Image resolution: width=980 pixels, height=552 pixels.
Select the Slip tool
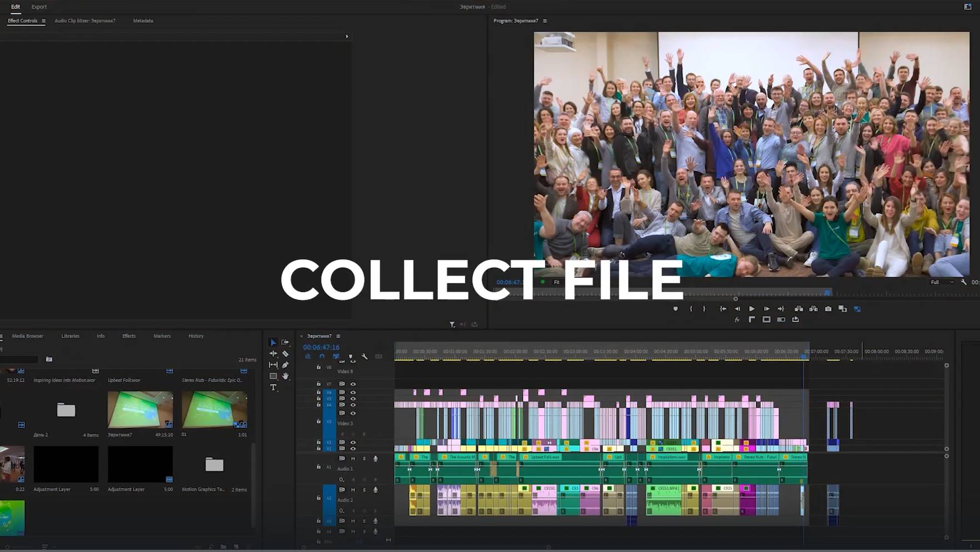[273, 365]
